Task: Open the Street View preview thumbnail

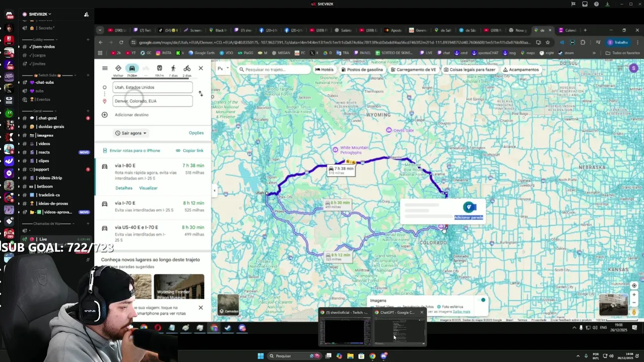Action: [x=614, y=305]
